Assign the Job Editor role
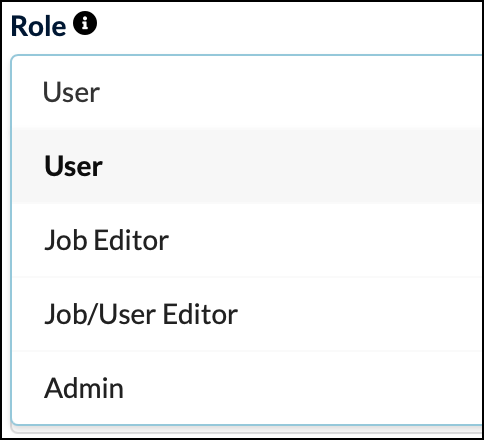This screenshot has width=484, height=440. point(247,240)
